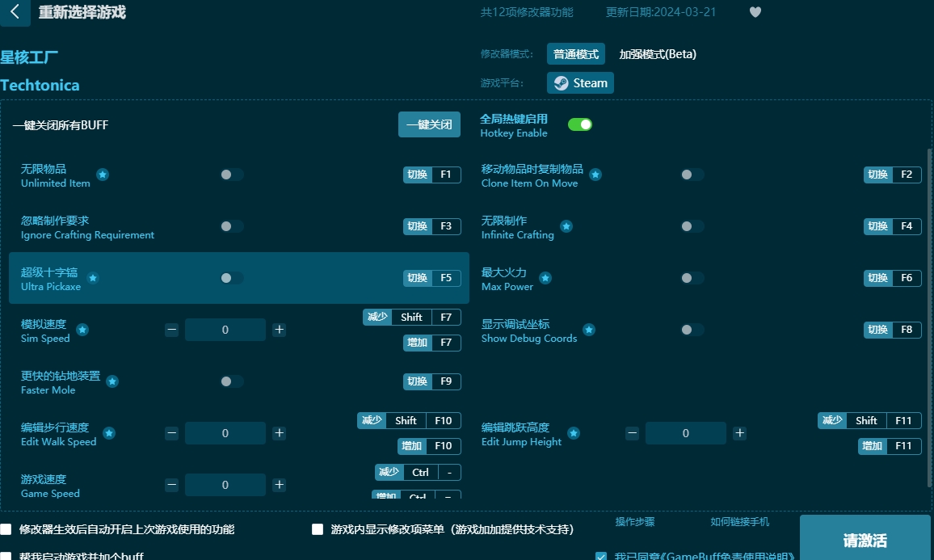This screenshot has height=560, width=934.
Task: Decrease Sim Speed with the minus icon
Action: click(x=171, y=330)
